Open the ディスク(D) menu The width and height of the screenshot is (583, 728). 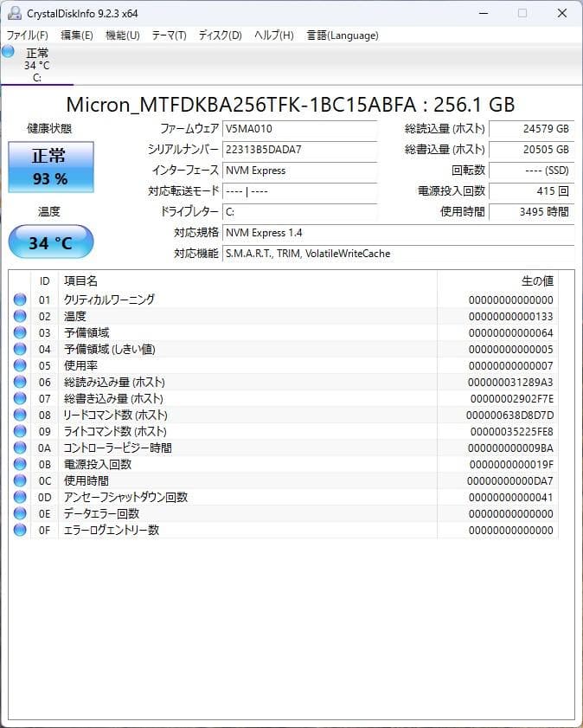[221, 35]
